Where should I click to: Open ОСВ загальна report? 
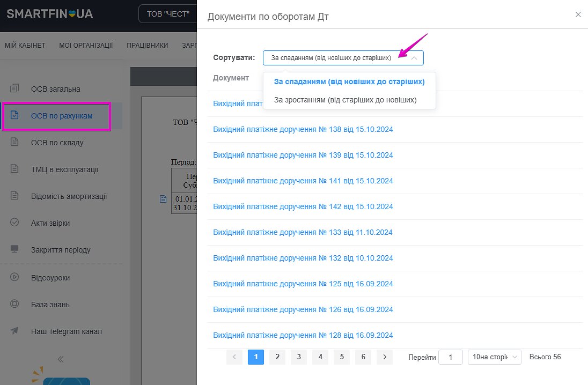55,89
